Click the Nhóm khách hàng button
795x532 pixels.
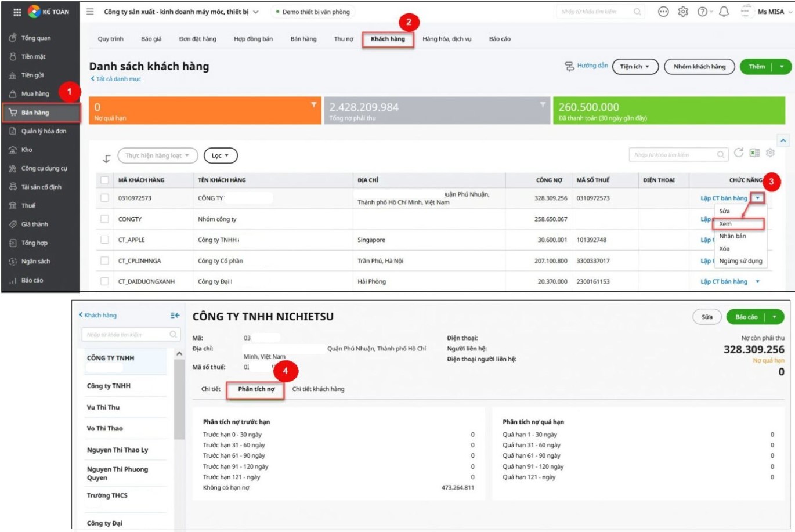(699, 67)
